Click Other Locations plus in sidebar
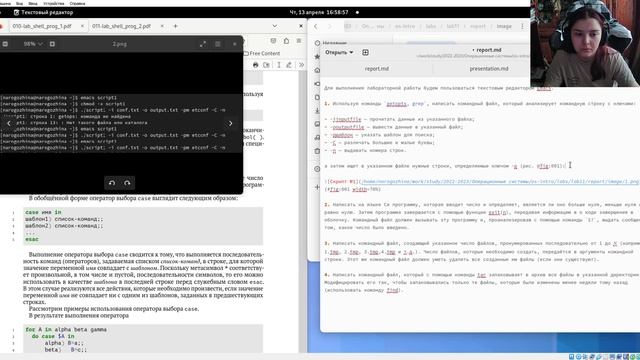This screenshot has width=640, height=360. [x=318, y=187]
